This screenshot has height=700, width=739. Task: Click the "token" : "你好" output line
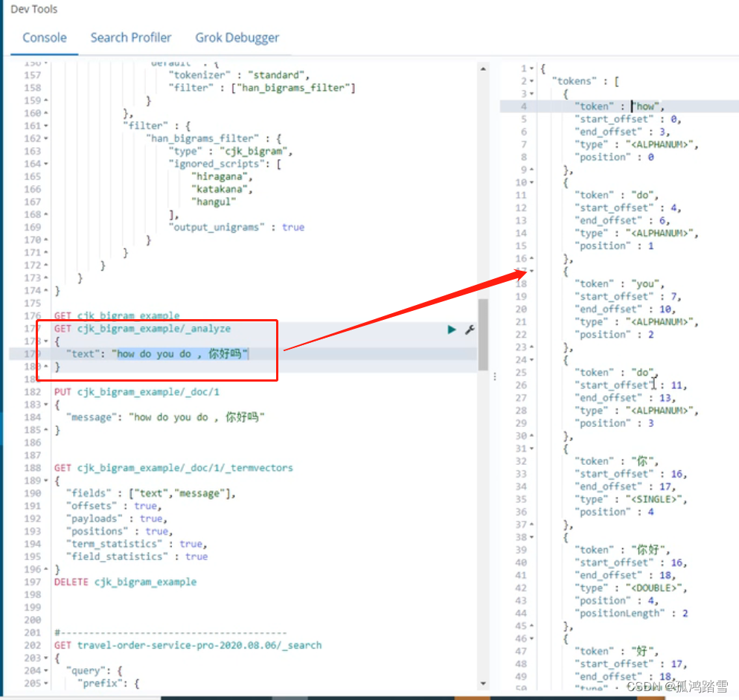click(622, 550)
